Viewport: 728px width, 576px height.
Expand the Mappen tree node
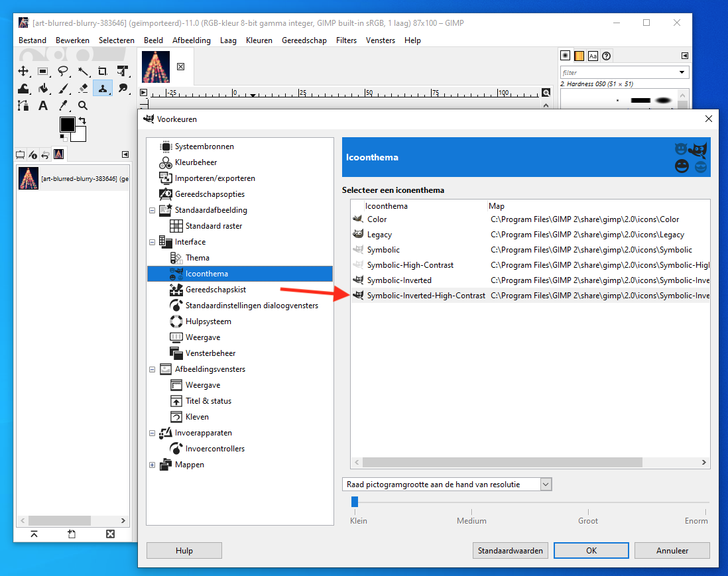[152, 465]
